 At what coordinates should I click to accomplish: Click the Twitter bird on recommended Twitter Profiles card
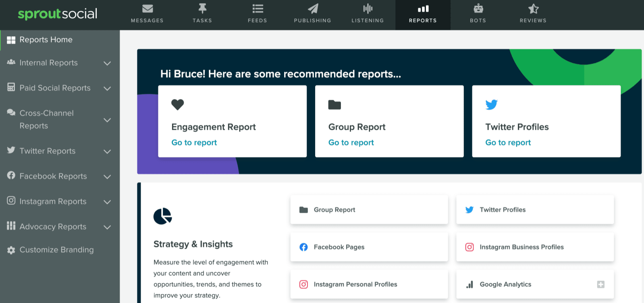491,105
